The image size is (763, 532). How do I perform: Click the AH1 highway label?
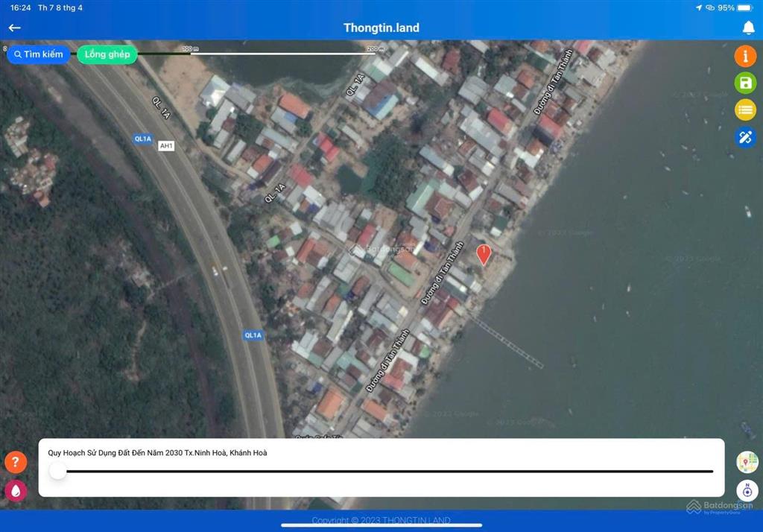coord(166,145)
